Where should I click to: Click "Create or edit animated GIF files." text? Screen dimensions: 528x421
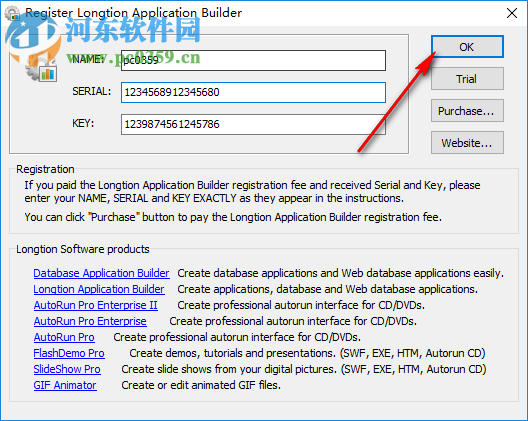201,385
